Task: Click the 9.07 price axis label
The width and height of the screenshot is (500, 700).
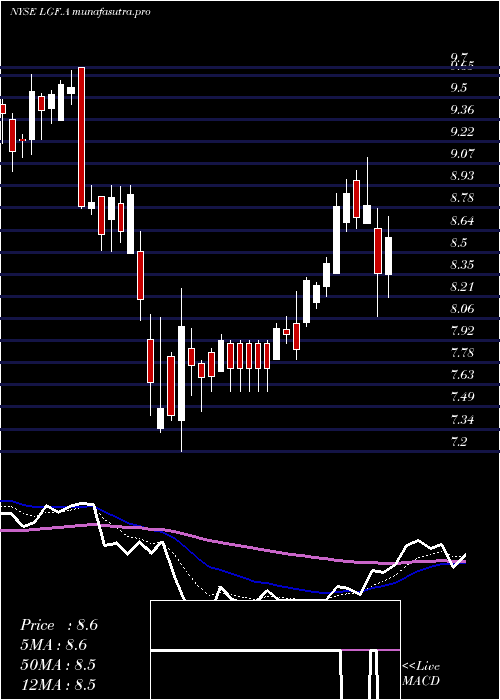Action: tap(462, 154)
